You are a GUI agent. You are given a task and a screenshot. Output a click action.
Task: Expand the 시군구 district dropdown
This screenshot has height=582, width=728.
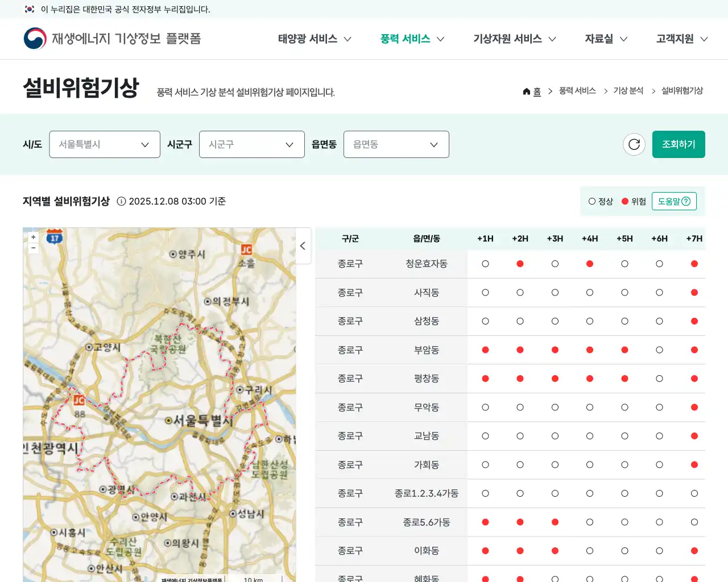pyautogui.click(x=251, y=144)
